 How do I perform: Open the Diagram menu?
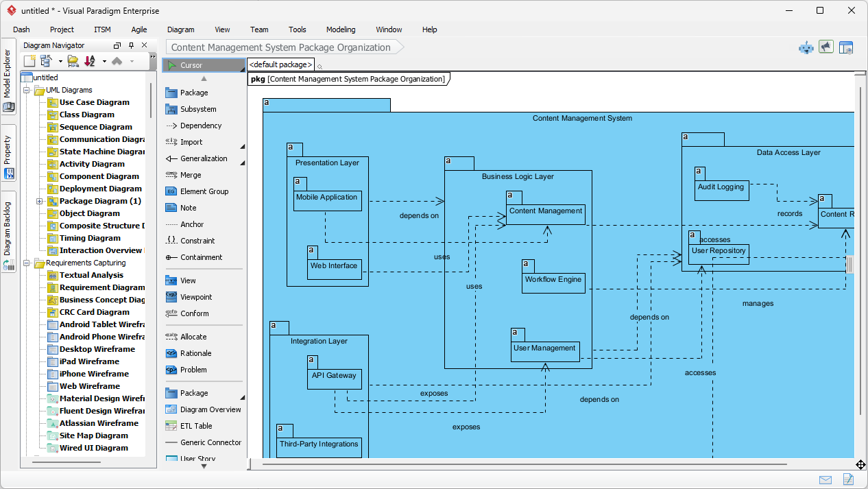click(x=180, y=29)
